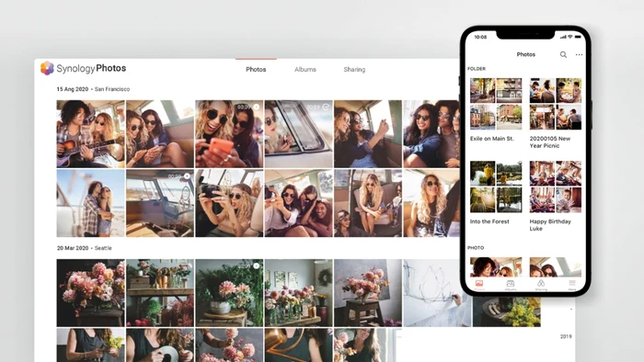The height and width of the screenshot is (362, 644).
Task: Open the 20200105 New Year Picnic folder
Action: (x=556, y=113)
